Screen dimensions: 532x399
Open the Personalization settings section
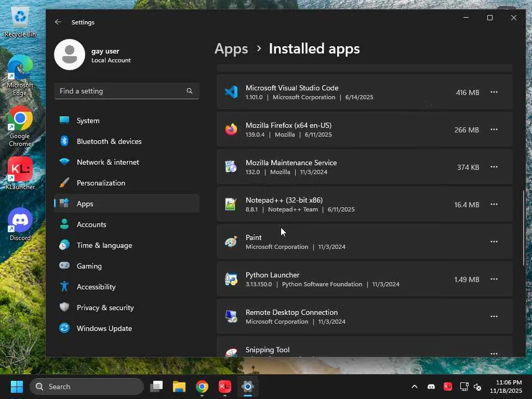point(101,183)
